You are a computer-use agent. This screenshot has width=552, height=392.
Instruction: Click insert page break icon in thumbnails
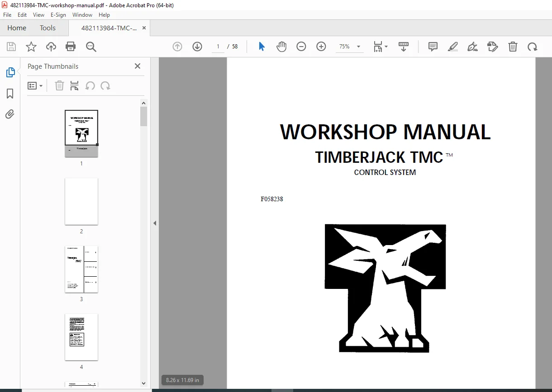(75, 85)
